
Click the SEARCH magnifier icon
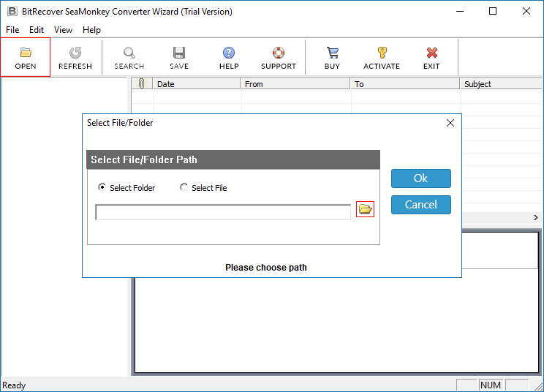[129, 53]
